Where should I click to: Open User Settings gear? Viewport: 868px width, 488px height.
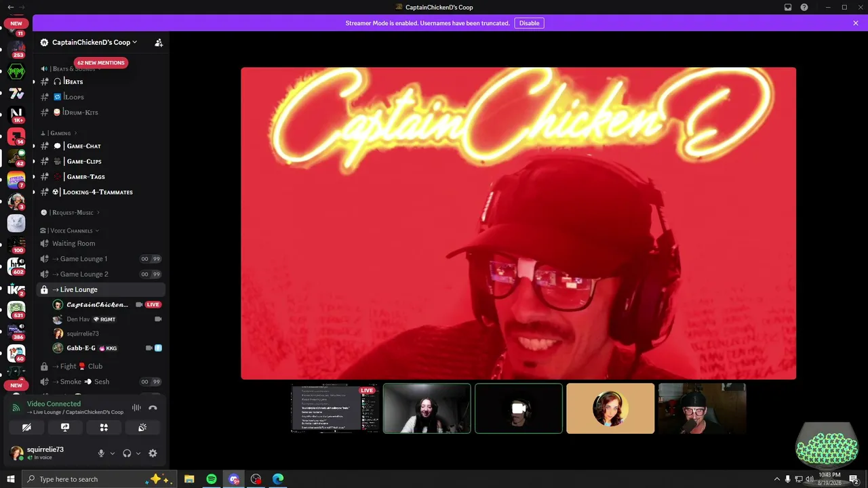(153, 453)
